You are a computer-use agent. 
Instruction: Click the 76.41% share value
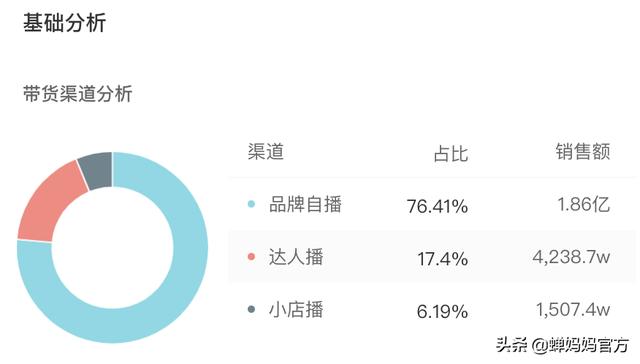pos(437,206)
